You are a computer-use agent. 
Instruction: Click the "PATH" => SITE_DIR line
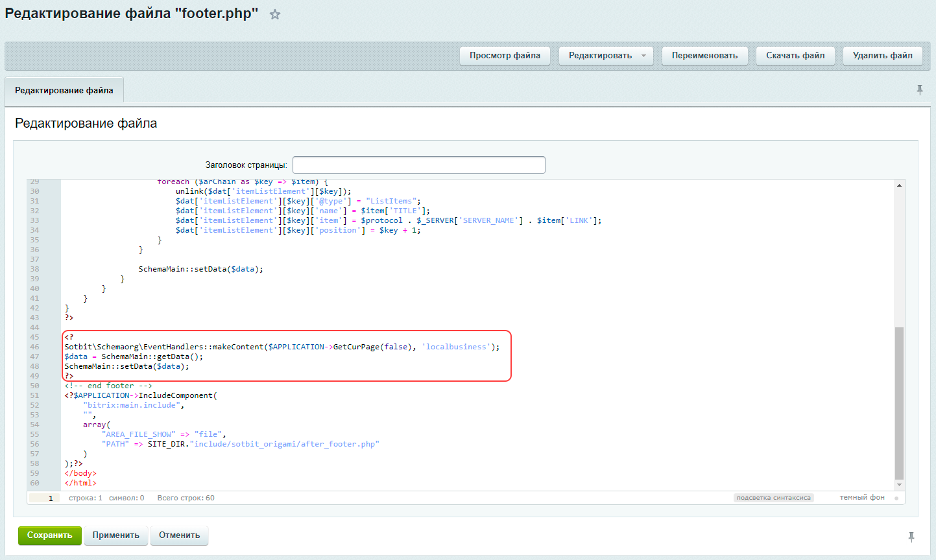[x=240, y=444]
